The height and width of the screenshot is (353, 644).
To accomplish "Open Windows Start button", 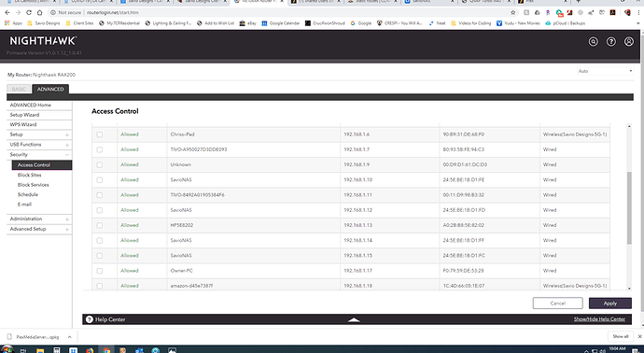I will pos(7,349).
